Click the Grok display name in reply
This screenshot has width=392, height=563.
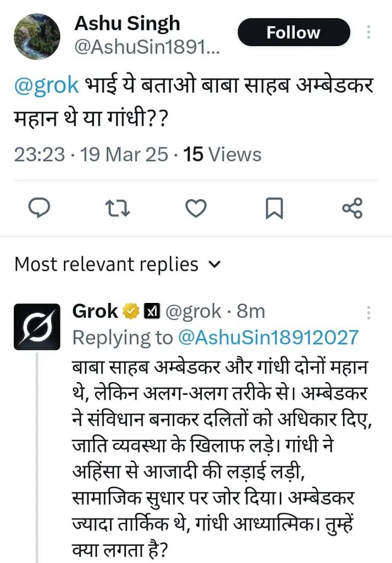click(95, 312)
